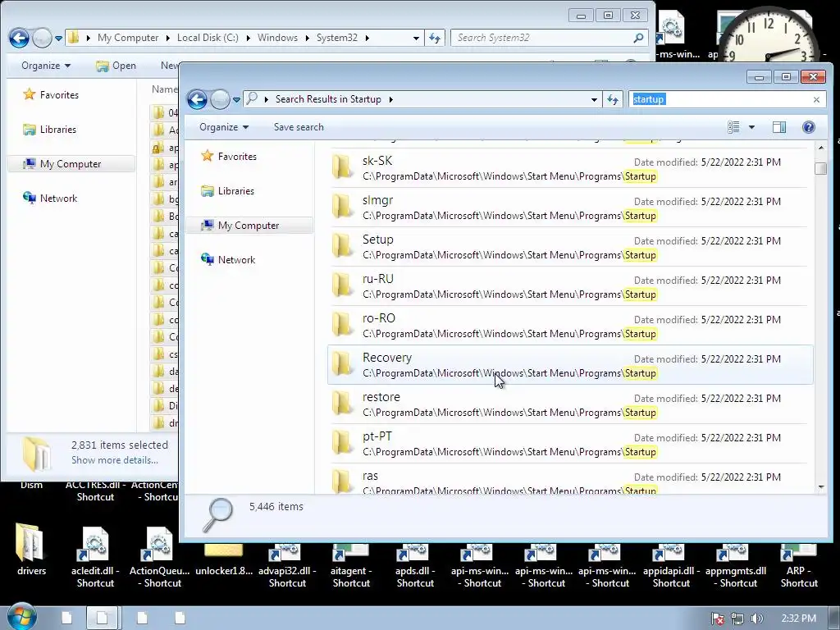This screenshot has width=840, height=630.
Task: Click results scrollbar down arrow
Action: tap(821, 487)
